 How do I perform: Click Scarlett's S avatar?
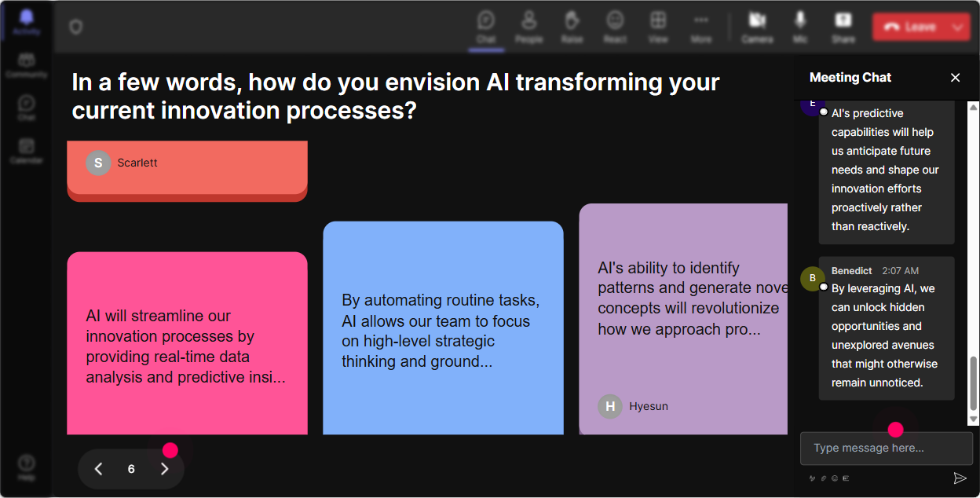(98, 163)
